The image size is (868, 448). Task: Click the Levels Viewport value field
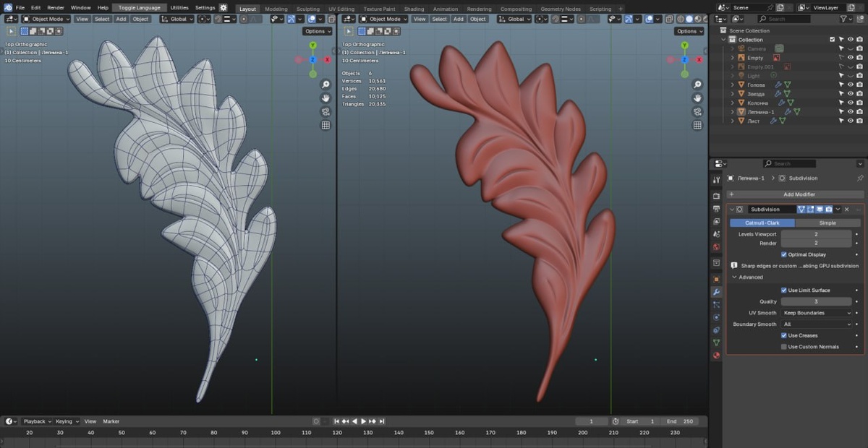[x=816, y=234]
